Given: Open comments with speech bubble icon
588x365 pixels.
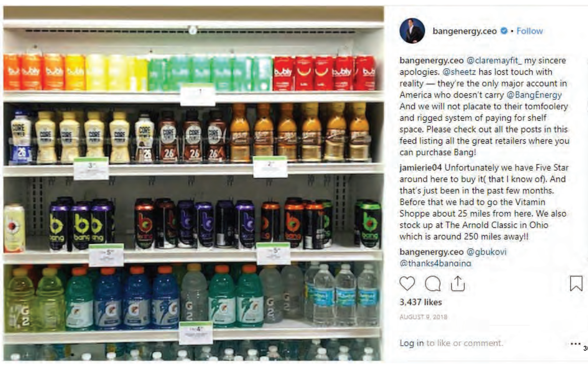Looking at the screenshot, I should [x=433, y=283].
